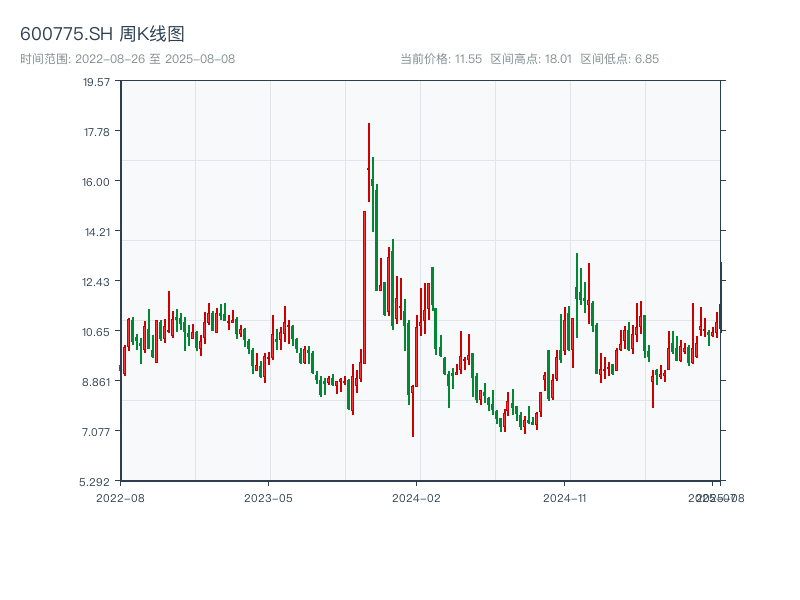This screenshot has height=600, width=800.
Task: Select the lowest red candle near 6.85
Action: pyautogui.click(x=413, y=411)
